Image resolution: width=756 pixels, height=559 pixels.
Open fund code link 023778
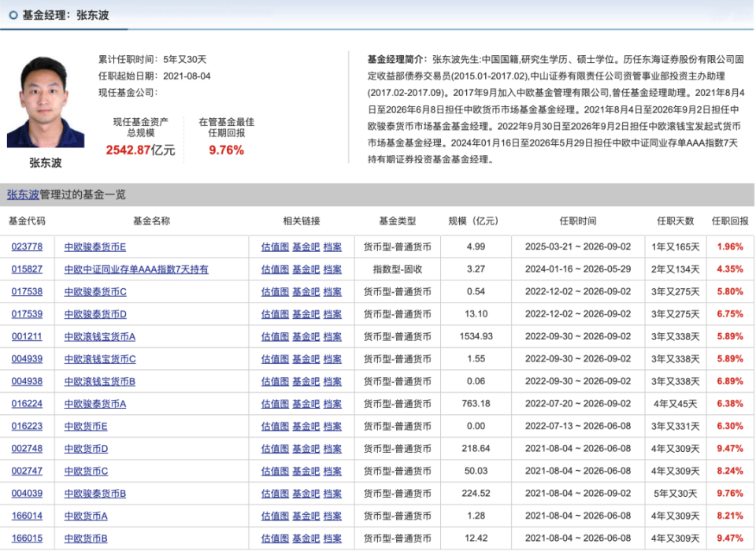click(x=27, y=246)
